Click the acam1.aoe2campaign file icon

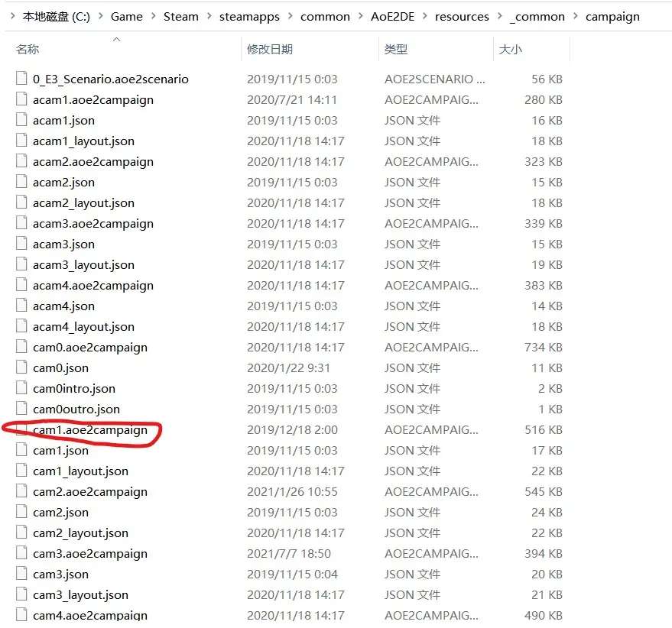pyautogui.click(x=21, y=99)
